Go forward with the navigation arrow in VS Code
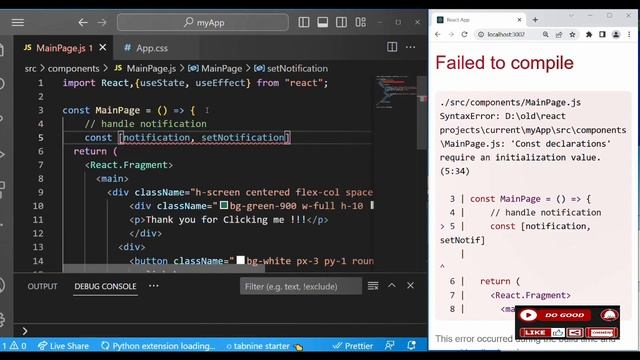640x360 pixels. 102,22
